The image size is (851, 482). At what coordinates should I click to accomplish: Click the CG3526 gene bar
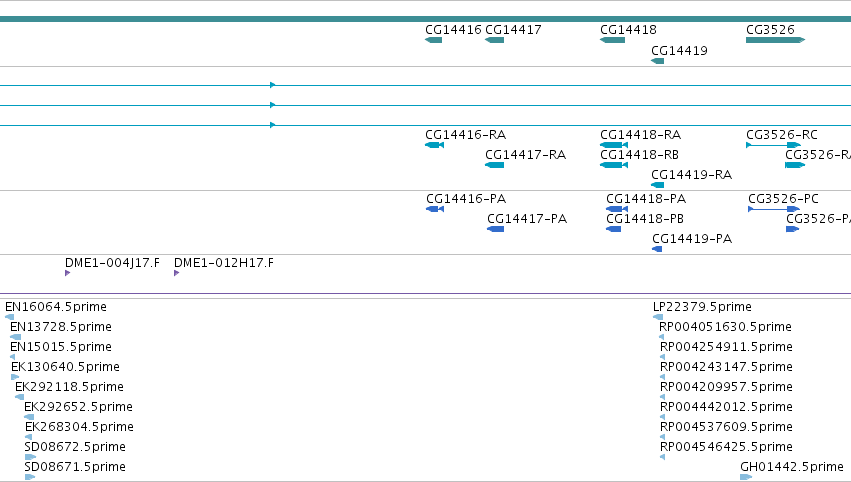776,40
